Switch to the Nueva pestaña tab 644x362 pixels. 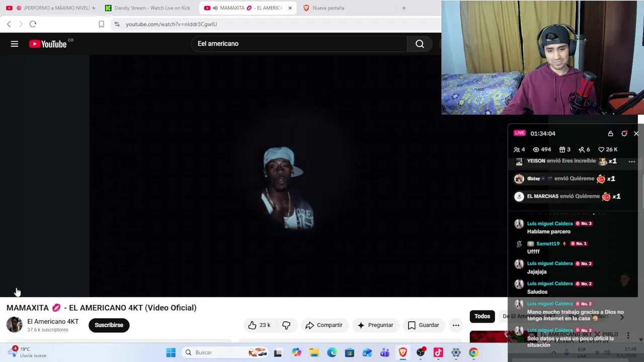[327, 8]
